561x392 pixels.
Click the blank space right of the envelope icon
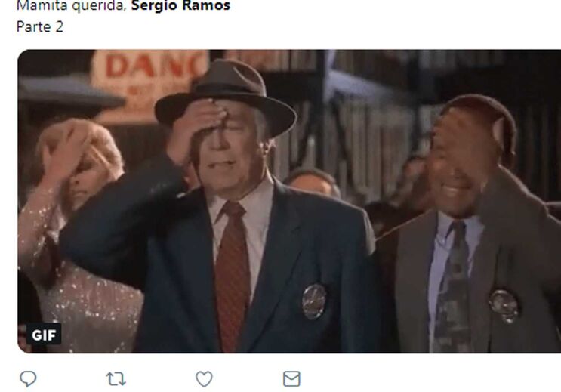pyautogui.click(x=430, y=378)
